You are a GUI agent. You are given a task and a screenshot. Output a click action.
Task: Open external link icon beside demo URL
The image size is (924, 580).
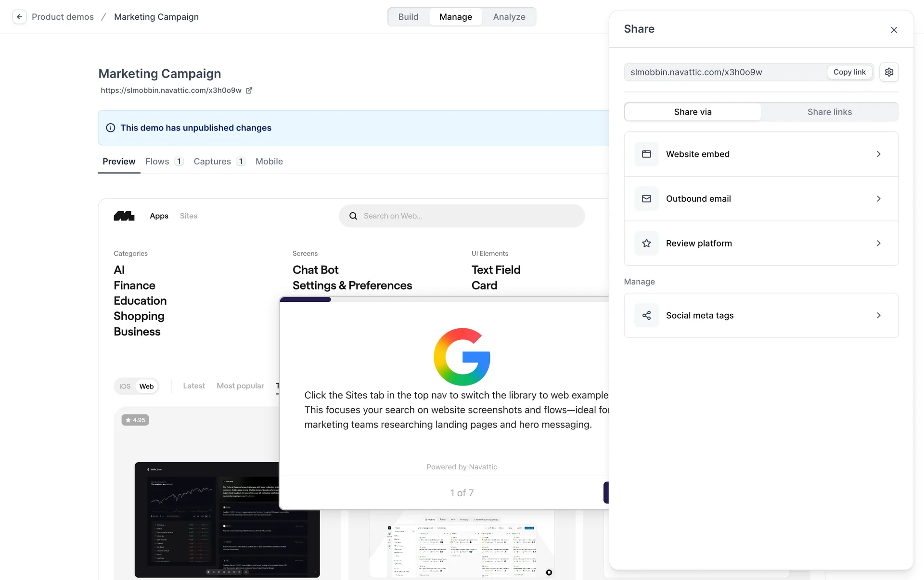(249, 90)
